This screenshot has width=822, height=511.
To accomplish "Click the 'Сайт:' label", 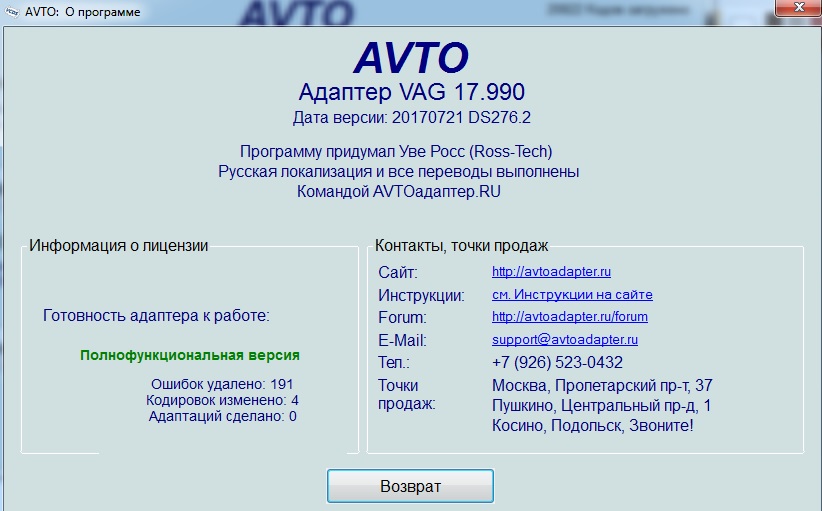I will 398,273.
